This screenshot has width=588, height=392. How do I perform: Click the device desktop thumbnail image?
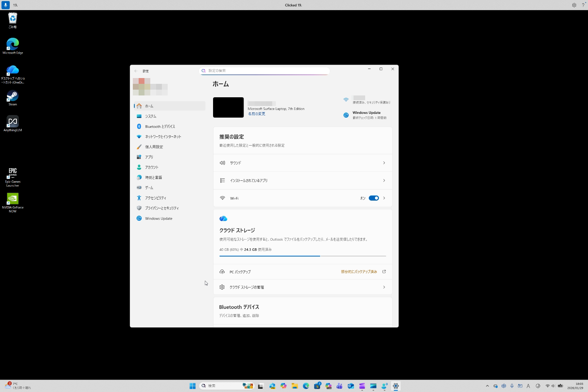pyautogui.click(x=228, y=107)
